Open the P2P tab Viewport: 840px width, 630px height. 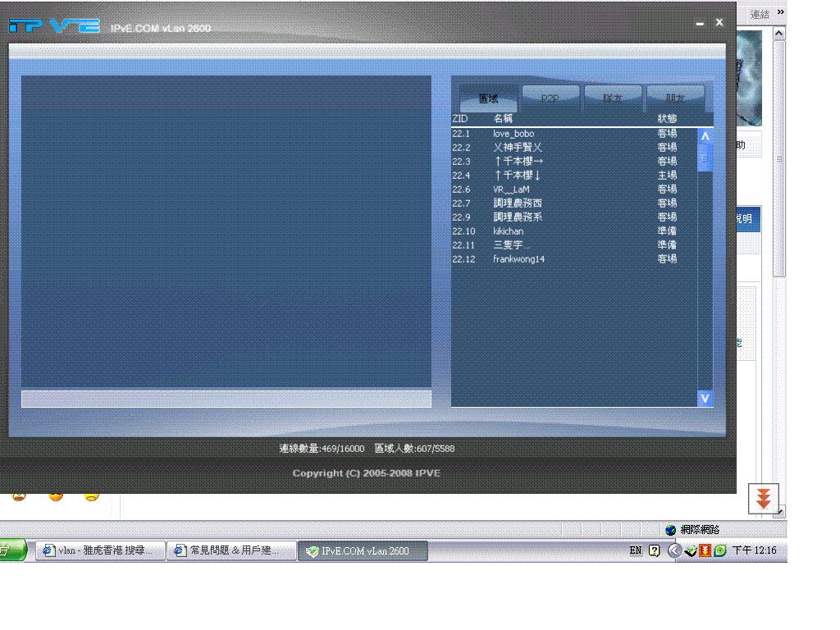550,98
